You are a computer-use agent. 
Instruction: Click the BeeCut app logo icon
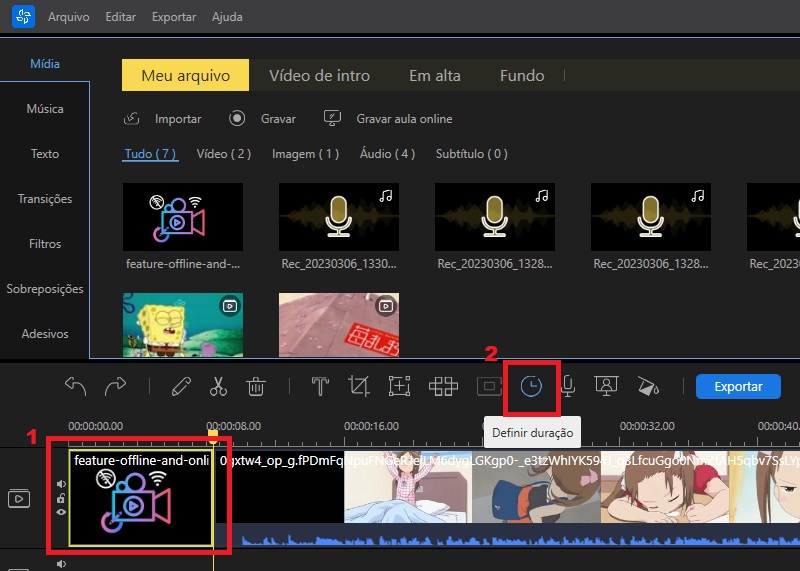click(x=23, y=16)
